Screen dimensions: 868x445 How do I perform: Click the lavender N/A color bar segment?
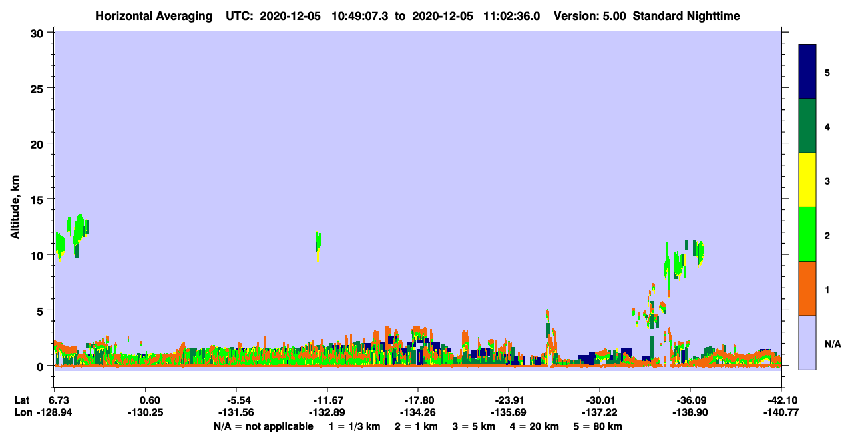[807, 342]
